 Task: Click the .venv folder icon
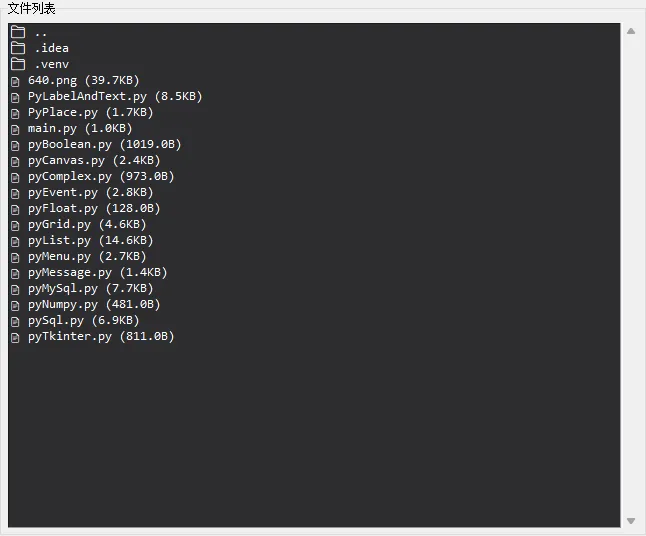[18, 64]
